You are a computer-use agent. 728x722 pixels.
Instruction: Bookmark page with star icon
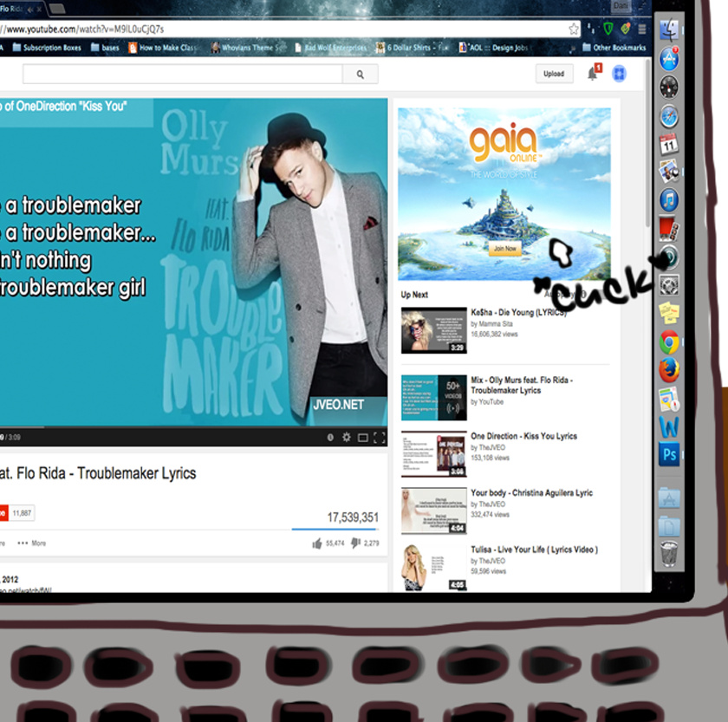pyautogui.click(x=574, y=29)
